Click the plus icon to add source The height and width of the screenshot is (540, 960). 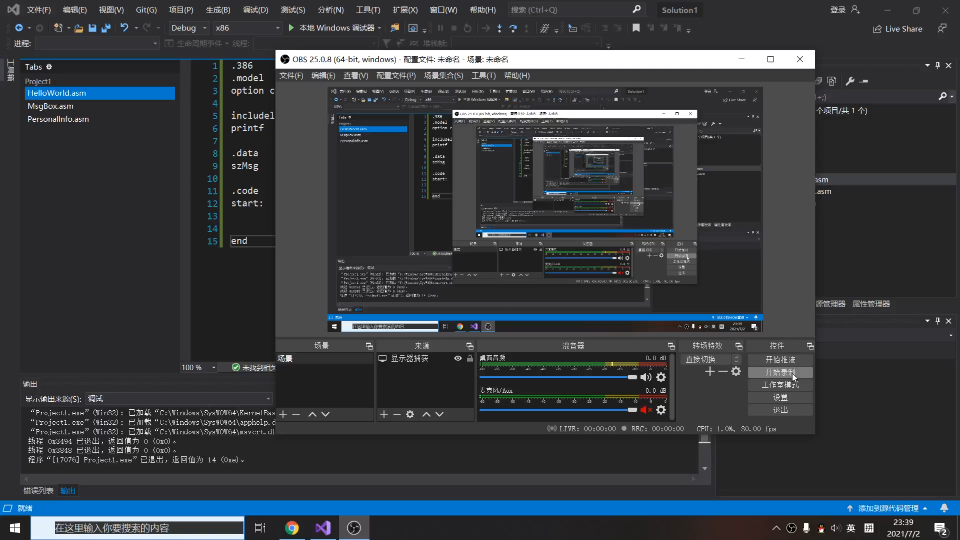[x=383, y=414]
